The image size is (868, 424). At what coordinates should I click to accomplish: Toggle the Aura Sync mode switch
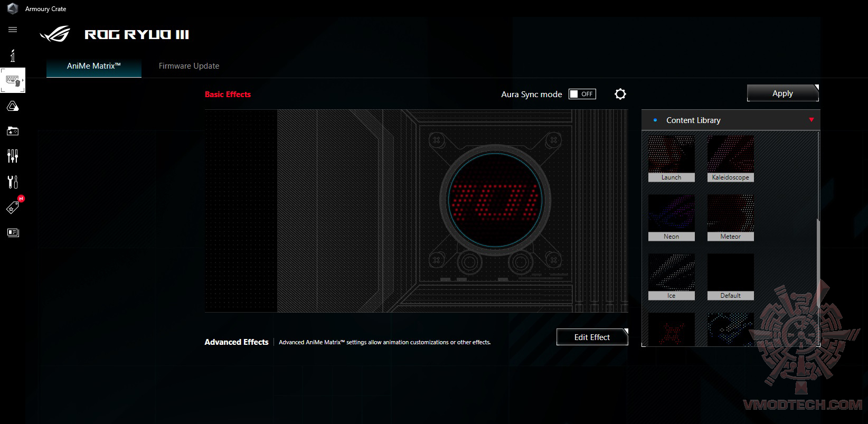point(582,94)
